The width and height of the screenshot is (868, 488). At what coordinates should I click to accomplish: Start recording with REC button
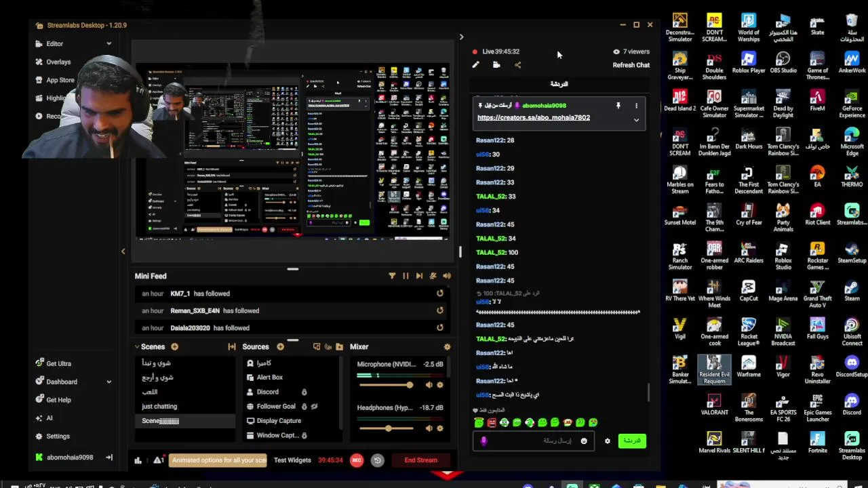[x=357, y=460]
